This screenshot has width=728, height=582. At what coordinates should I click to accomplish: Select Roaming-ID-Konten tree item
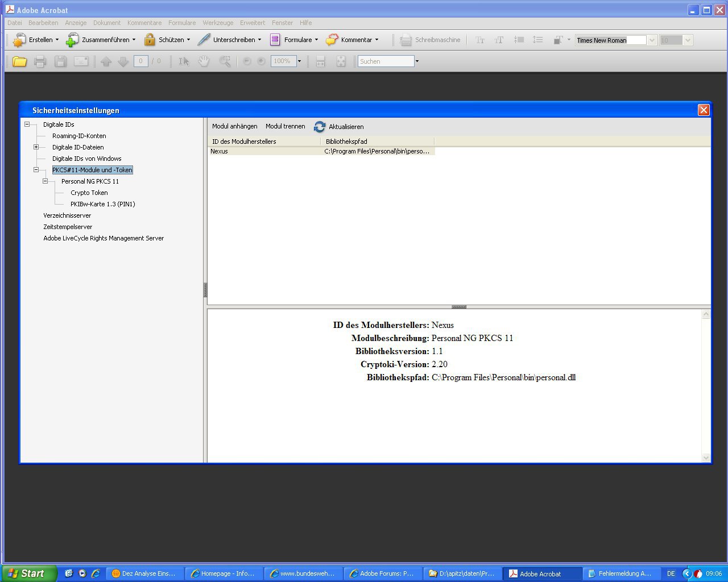(79, 136)
